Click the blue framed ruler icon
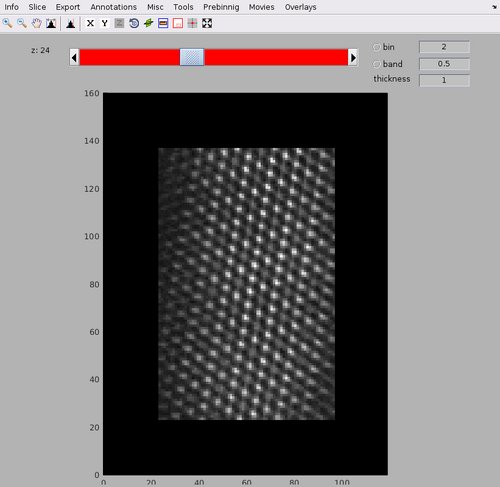The width and height of the screenshot is (500, 487). 163,23
